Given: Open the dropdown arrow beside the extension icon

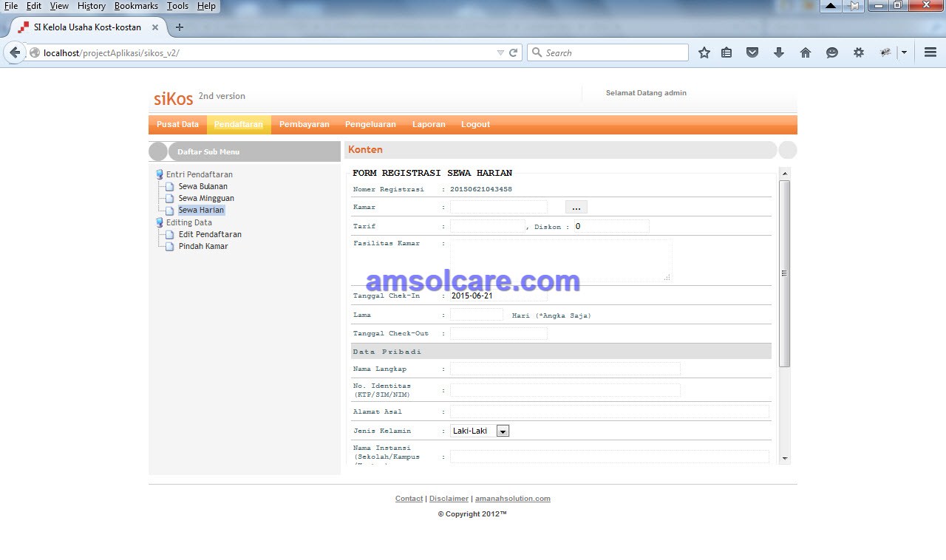Looking at the screenshot, I should pyautogui.click(x=904, y=52).
